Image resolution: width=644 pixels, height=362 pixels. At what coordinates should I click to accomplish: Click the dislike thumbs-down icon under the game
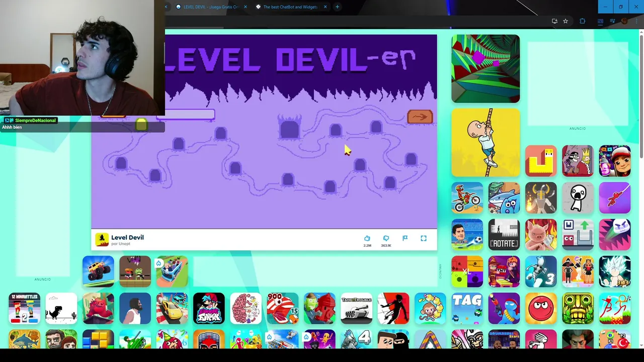tap(386, 238)
